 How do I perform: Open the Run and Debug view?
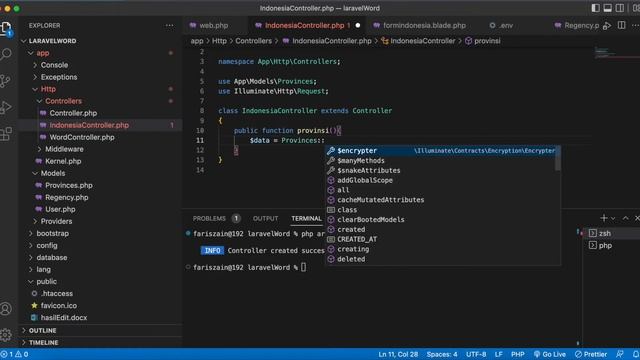(6, 107)
